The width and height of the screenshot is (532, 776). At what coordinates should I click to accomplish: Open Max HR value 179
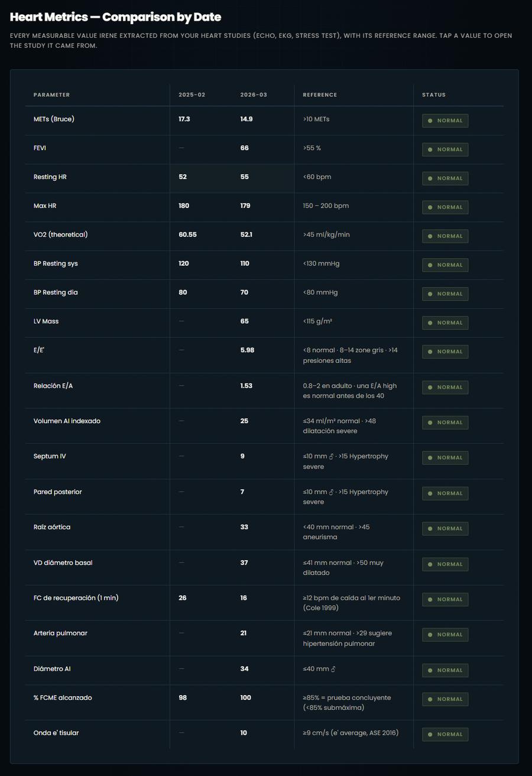coord(245,206)
